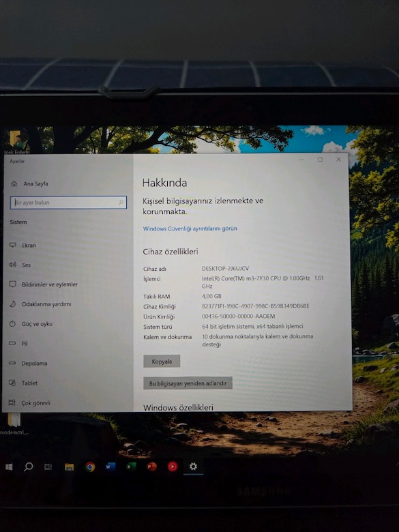Click the Bildirimler ve eylemler icon
The height and width of the screenshot is (532, 399).
coord(12,284)
